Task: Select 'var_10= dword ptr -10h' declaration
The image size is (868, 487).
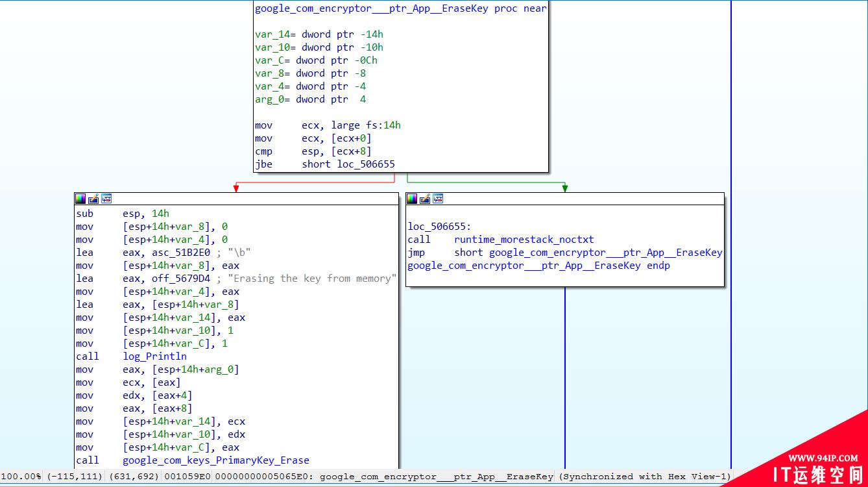Action: [x=319, y=47]
